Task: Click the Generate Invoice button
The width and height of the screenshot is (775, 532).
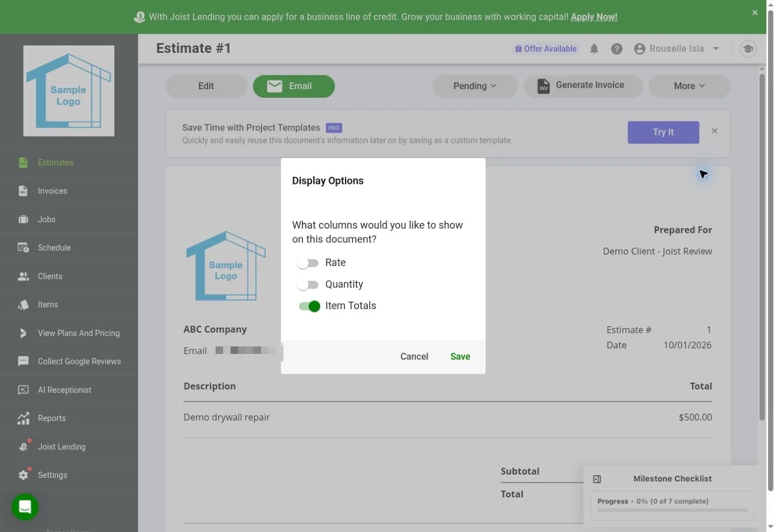Action: pos(583,86)
